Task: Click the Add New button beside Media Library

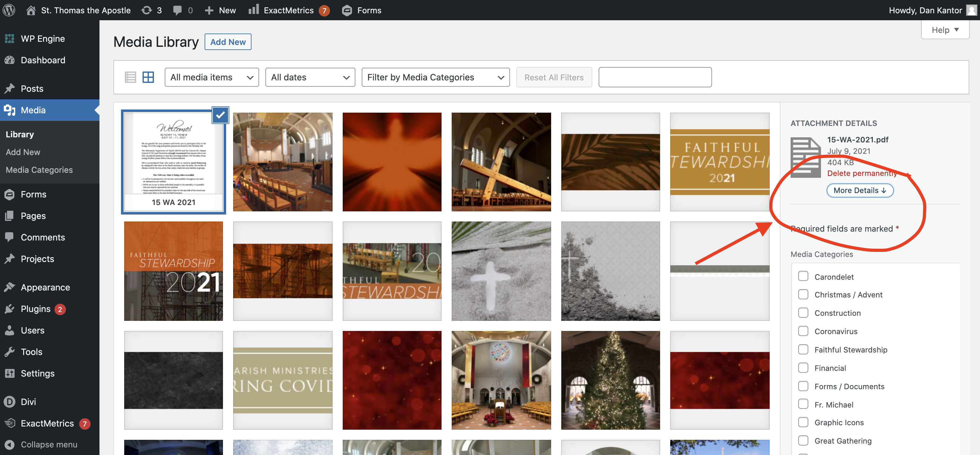Action: pos(228,42)
